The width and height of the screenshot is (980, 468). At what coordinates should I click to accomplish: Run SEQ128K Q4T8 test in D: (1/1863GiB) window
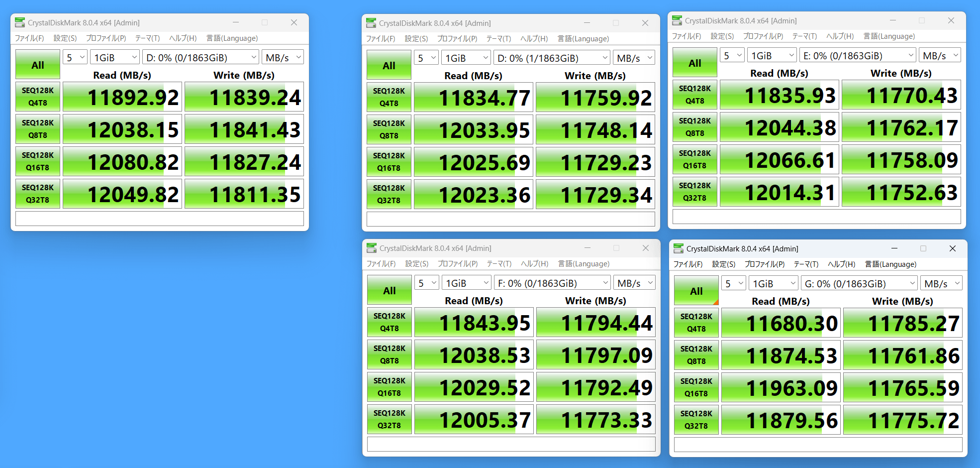pyautogui.click(x=389, y=97)
